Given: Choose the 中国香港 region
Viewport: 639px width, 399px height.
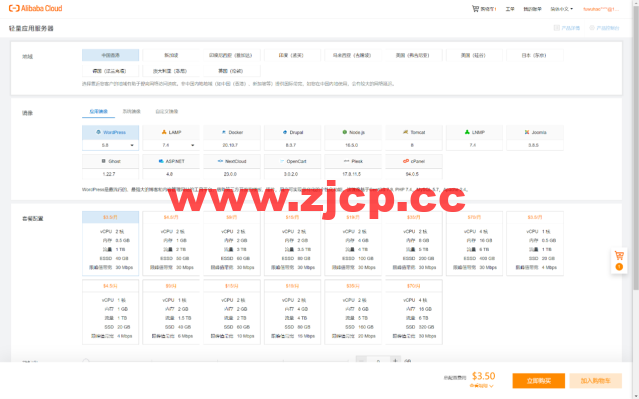Looking at the screenshot, I should click(x=110, y=55).
